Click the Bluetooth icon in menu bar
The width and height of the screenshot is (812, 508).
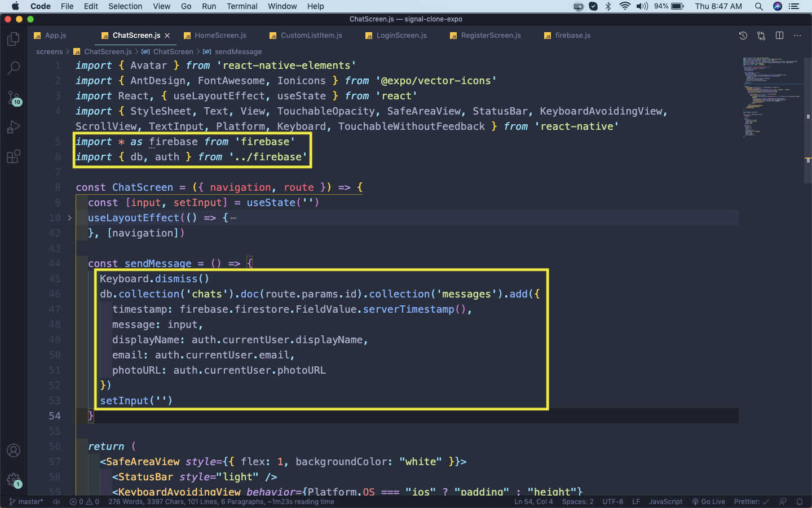tap(608, 6)
